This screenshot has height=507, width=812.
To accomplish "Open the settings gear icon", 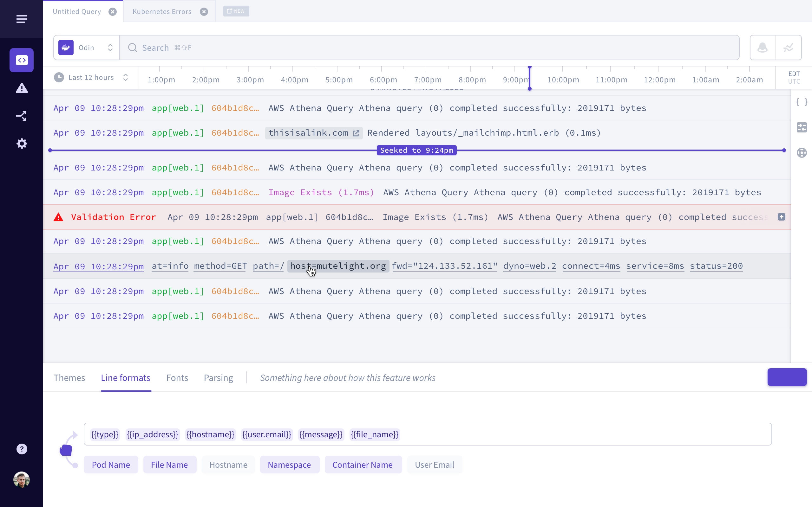I will [22, 144].
